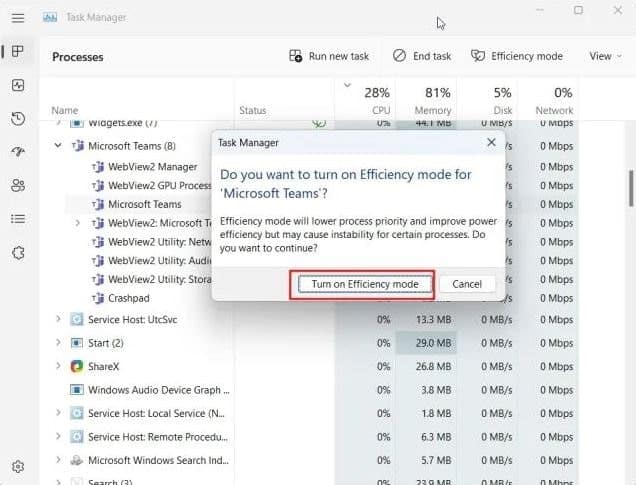Image resolution: width=636 pixels, height=485 pixels.
Task: Open the Services puzzle icon in sidebar
Action: coord(18,253)
